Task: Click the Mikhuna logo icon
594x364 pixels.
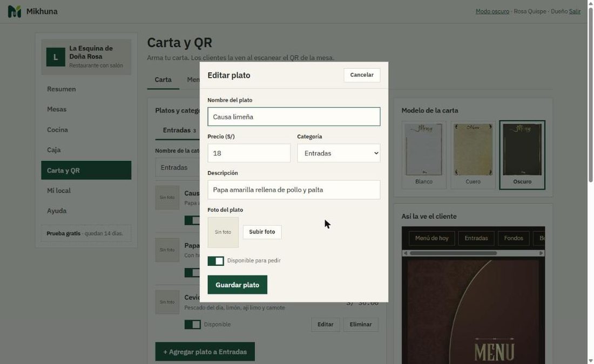Action: coord(15,11)
